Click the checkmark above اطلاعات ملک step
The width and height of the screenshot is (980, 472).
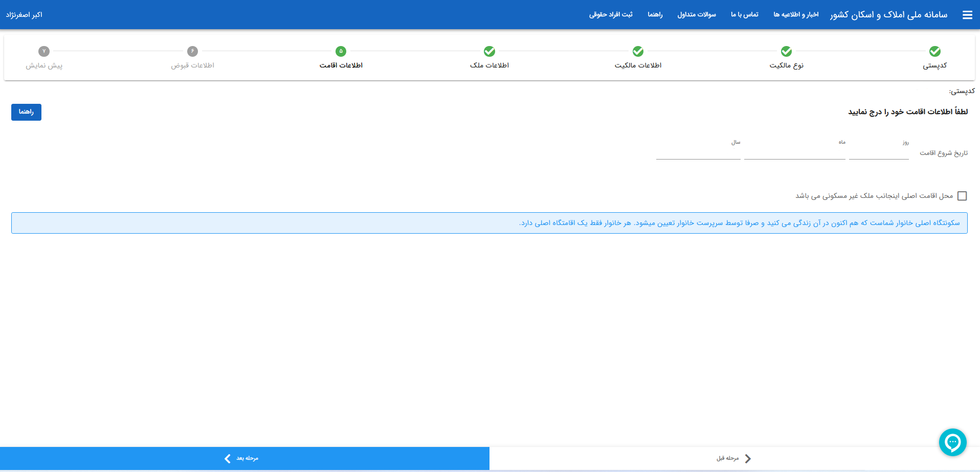[489, 51]
